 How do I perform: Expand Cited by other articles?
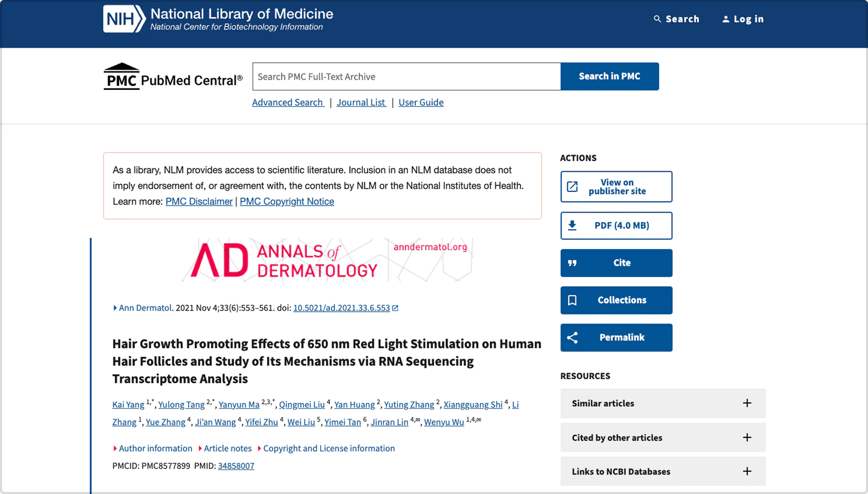click(x=746, y=437)
